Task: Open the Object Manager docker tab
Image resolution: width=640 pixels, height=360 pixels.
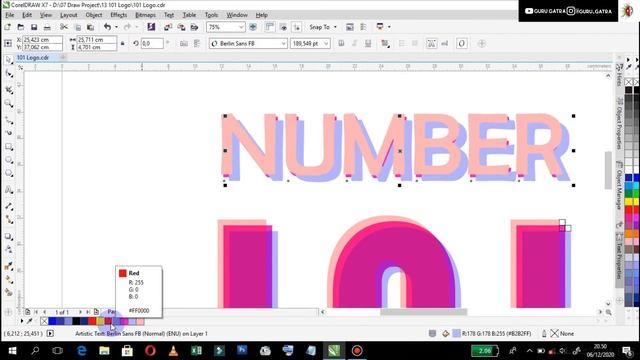Action: (620, 185)
